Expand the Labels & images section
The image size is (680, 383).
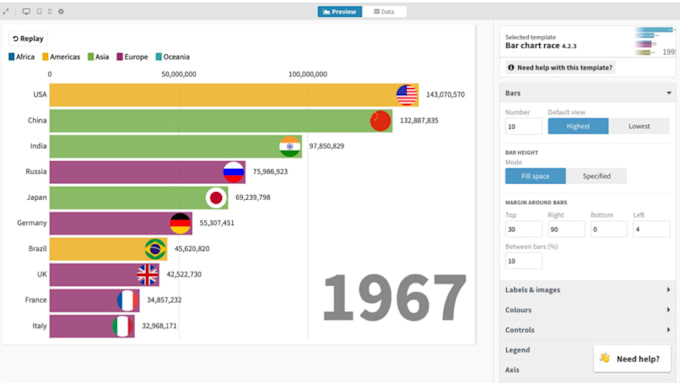(x=588, y=290)
